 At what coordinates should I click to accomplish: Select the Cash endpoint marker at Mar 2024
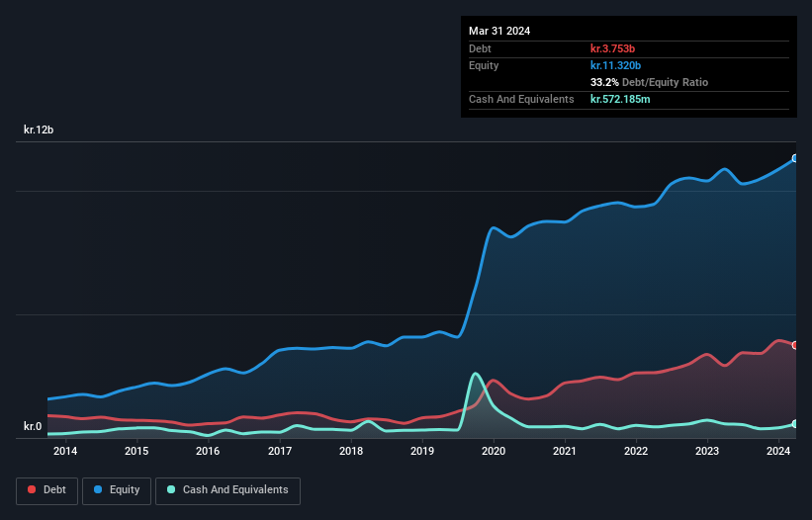coord(795,424)
